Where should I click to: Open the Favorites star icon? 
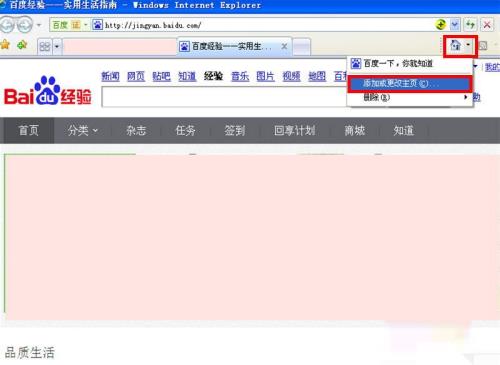pos(5,45)
